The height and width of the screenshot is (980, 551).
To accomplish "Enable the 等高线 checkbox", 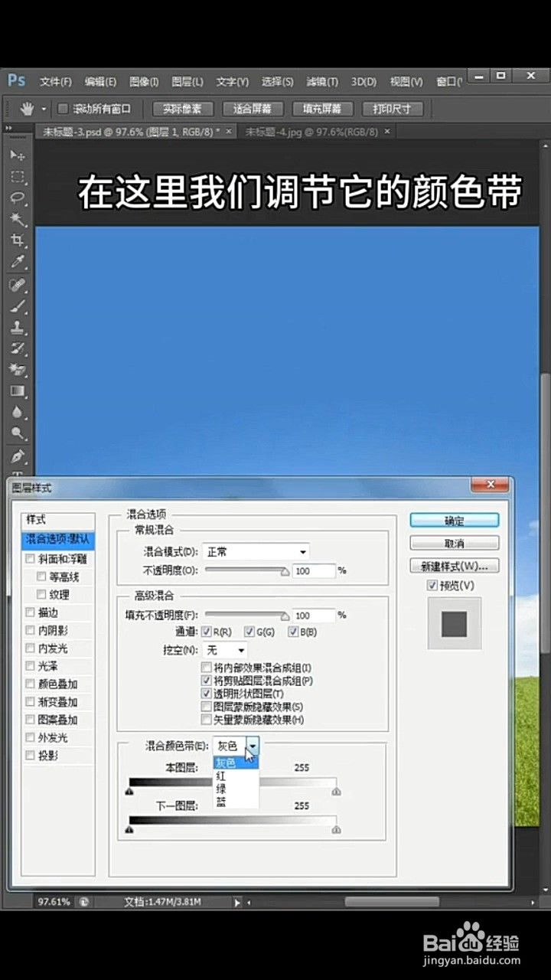I will coord(41,577).
